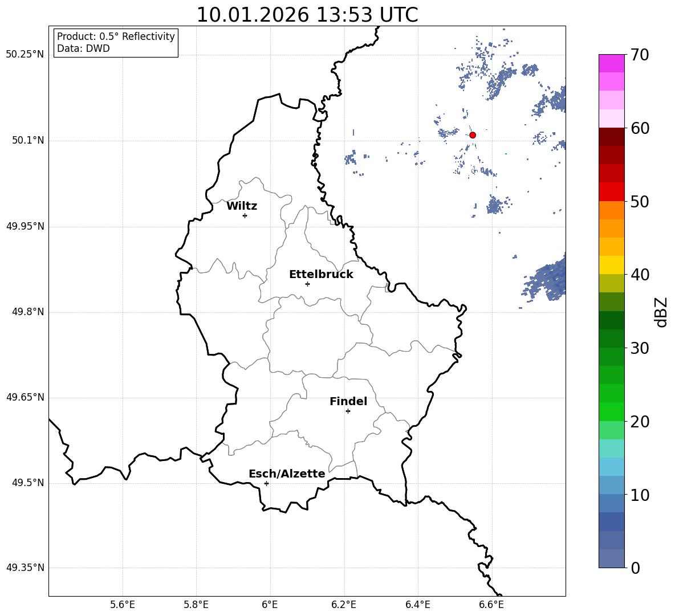Screen dimensions: 675x616
Task: Click the 49.65°N latitude label
Action: (25, 397)
